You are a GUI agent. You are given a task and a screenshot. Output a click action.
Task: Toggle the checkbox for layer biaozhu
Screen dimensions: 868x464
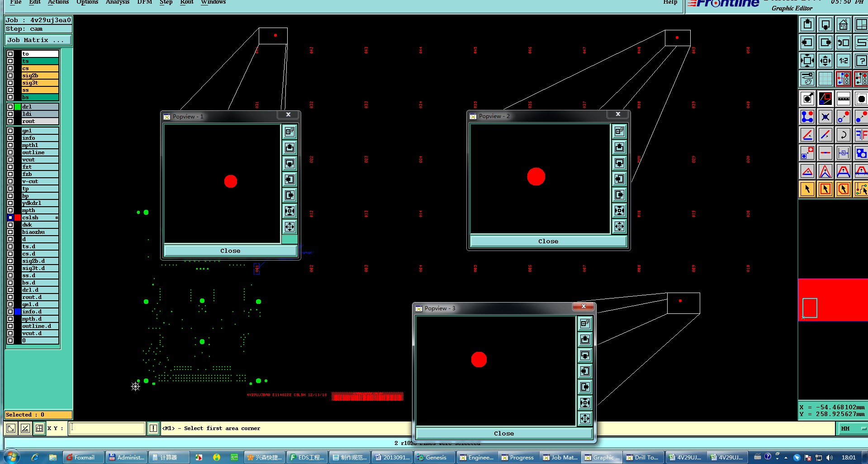coord(10,232)
